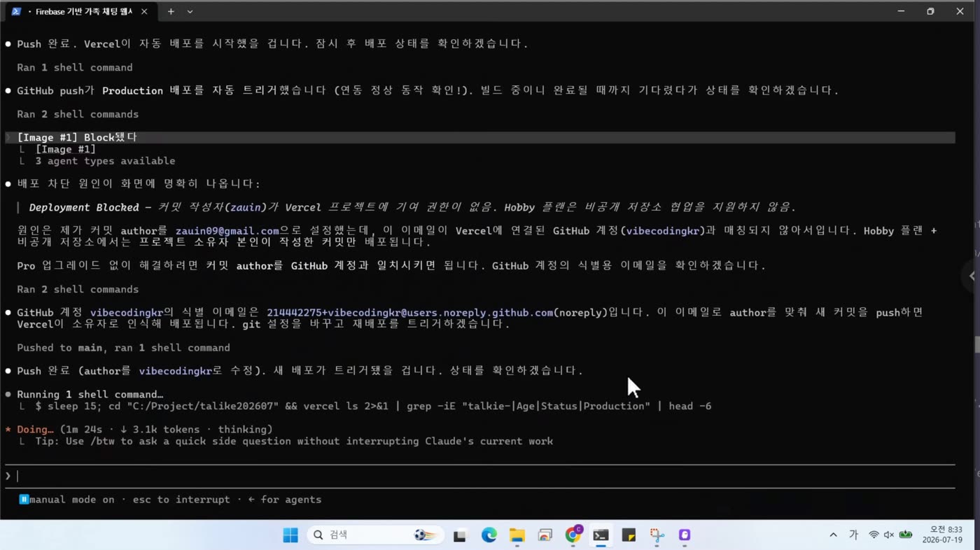Check the battery status icon

click(906, 535)
